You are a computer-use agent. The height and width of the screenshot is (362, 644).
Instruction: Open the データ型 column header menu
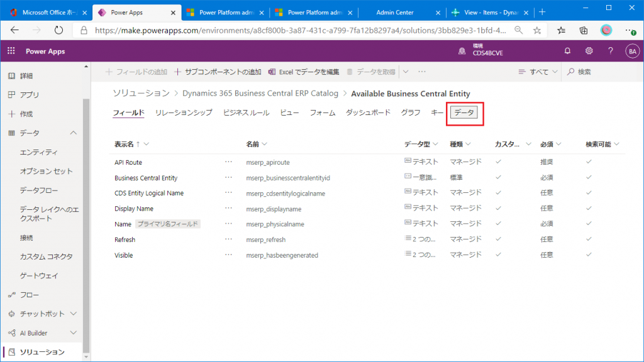[421, 144]
